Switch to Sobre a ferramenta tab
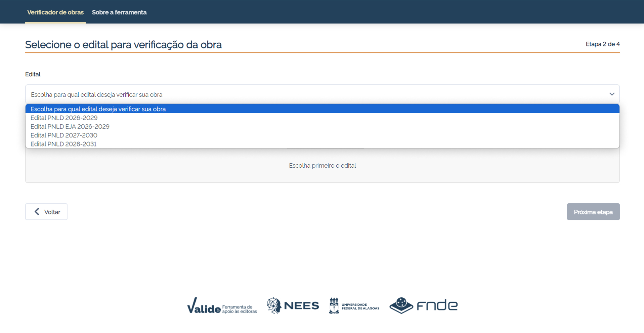Screen dimensions: 644x333 119,12
